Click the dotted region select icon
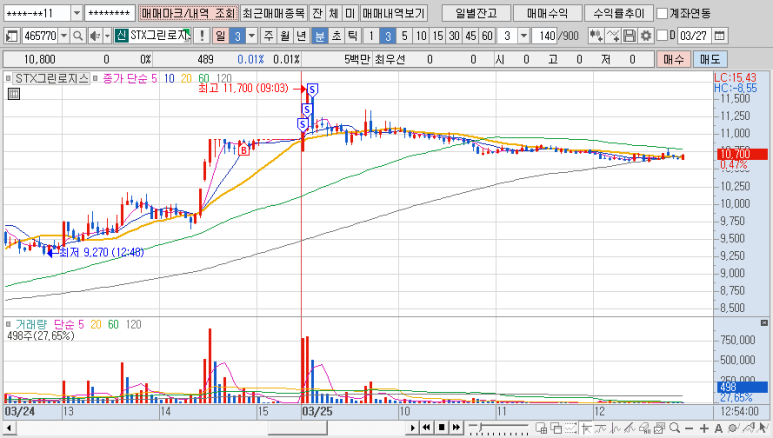773x438 pixels. coord(571,428)
